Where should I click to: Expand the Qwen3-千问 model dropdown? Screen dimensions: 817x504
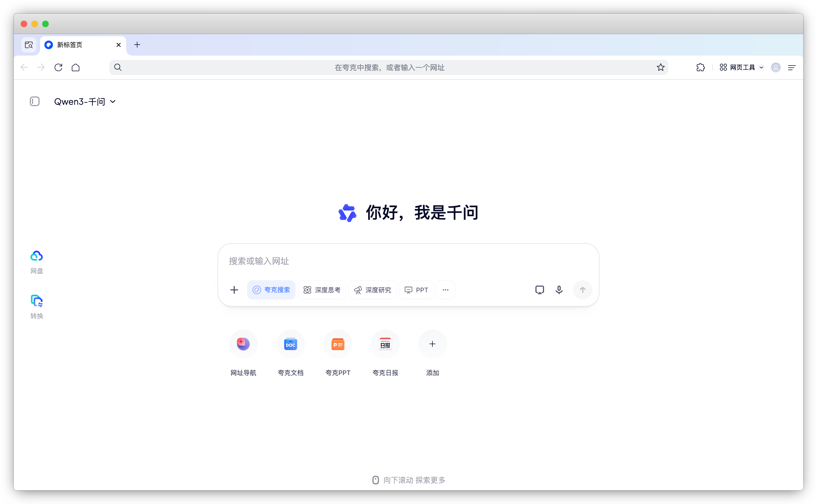[85, 102]
